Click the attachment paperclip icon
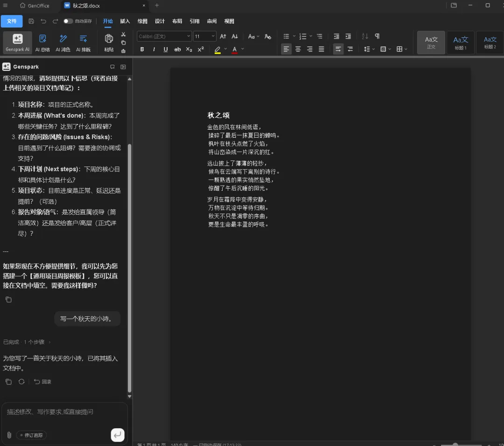 pos(9,435)
